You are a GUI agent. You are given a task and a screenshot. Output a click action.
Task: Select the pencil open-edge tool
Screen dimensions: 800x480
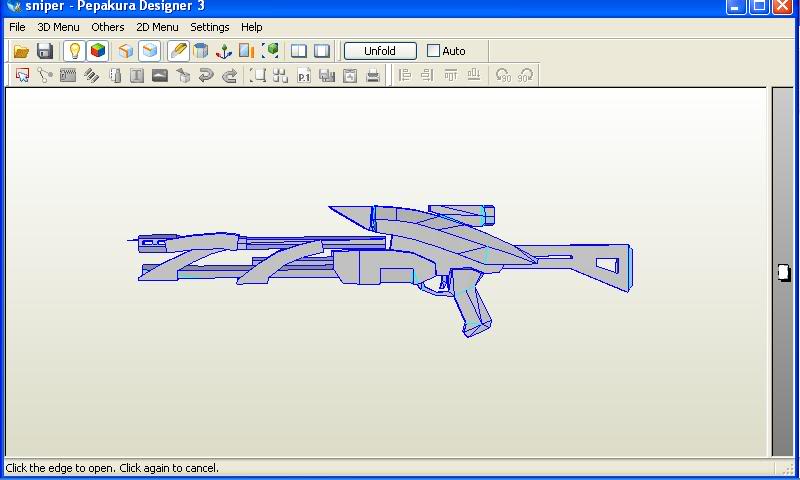(x=179, y=51)
